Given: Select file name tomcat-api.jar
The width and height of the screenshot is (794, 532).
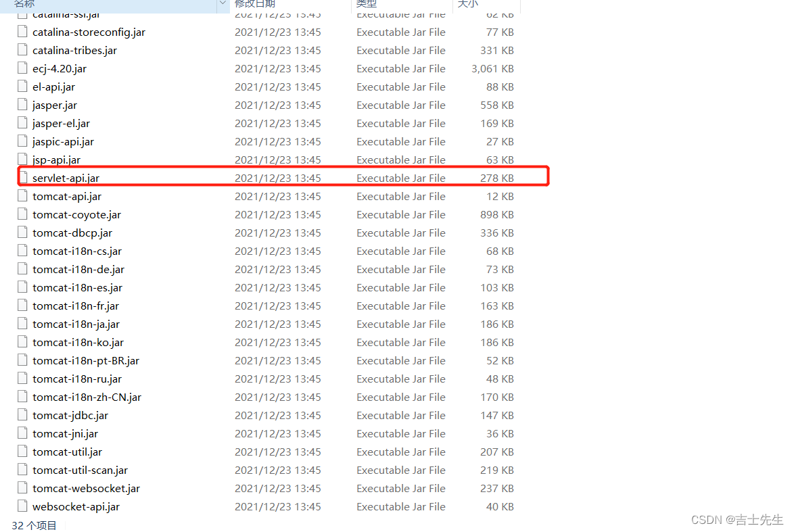Looking at the screenshot, I should click(67, 197).
